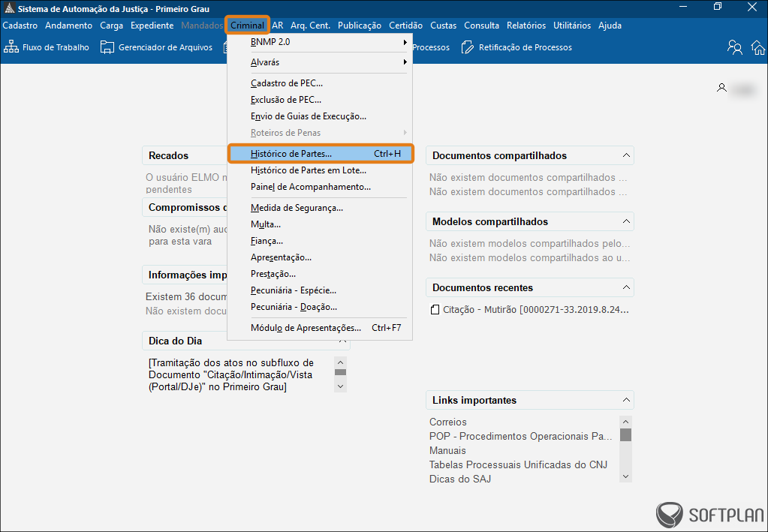Viewport: 768px width, 532px height.
Task: Open Módulo de Apresentações menu item
Action: (x=320, y=328)
